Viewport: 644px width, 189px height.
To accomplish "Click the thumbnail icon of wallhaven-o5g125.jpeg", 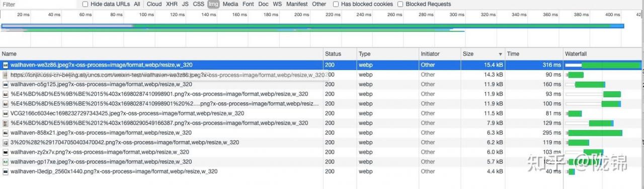I will click(x=6, y=84).
